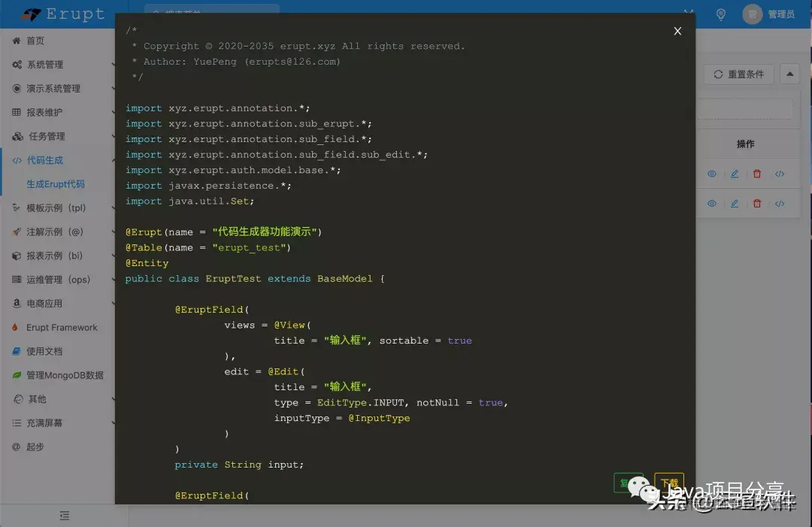Click the 操作 column header
Screen dimensions: 812x527
(745, 144)
